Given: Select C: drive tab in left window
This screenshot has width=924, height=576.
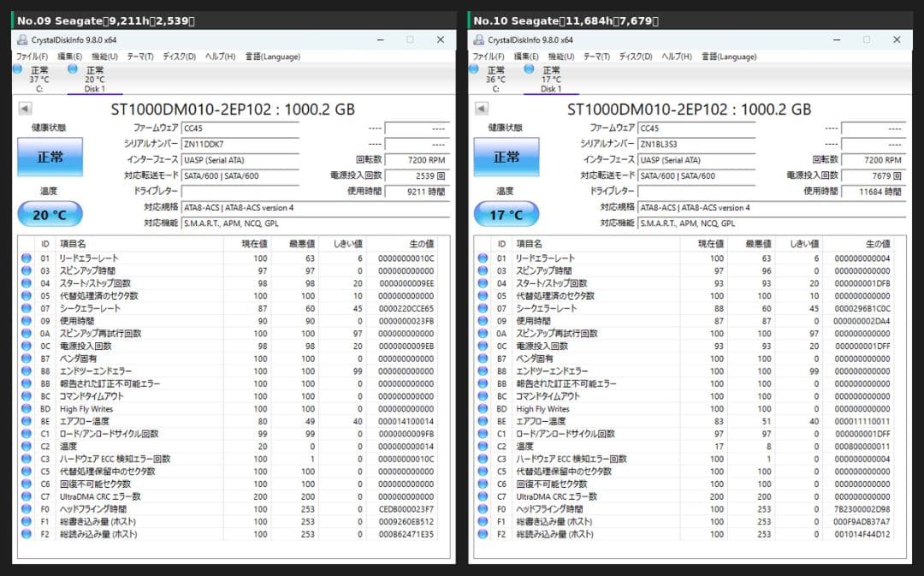Looking at the screenshot, I should pos(38,79).
